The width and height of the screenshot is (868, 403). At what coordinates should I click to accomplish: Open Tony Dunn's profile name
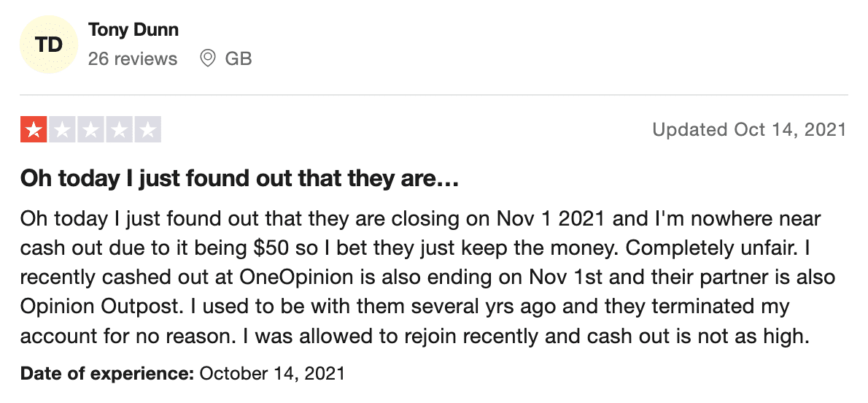point(133,30)
